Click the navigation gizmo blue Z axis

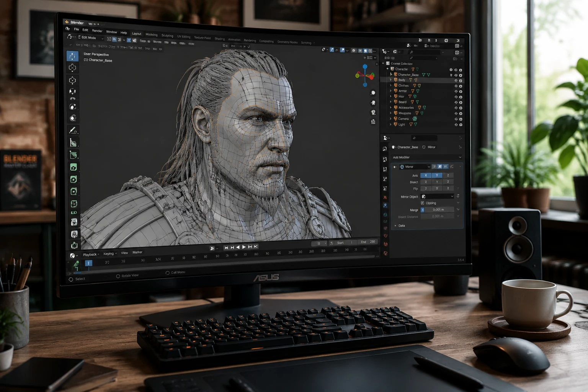pos(365,67)
